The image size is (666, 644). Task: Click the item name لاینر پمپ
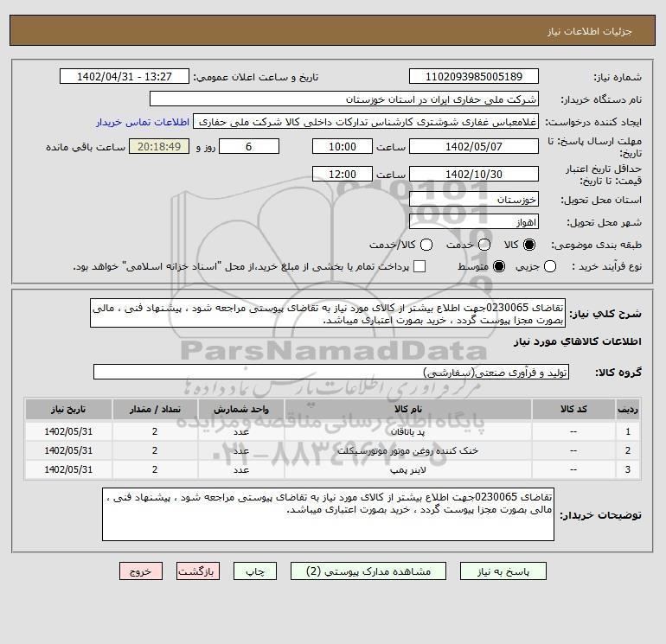pyautogui.click(x=407, y=470)
